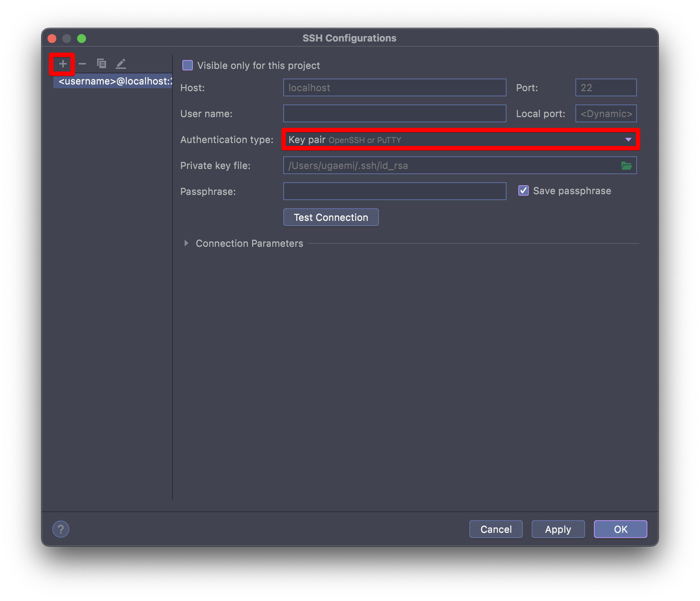Open the Authentication type dropdown
Viewport: 700px width, 601px height.
pos(460,140)
